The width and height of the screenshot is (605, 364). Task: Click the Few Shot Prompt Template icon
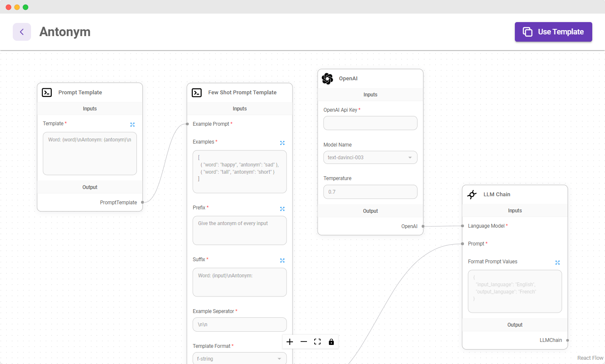pos(197,93)
